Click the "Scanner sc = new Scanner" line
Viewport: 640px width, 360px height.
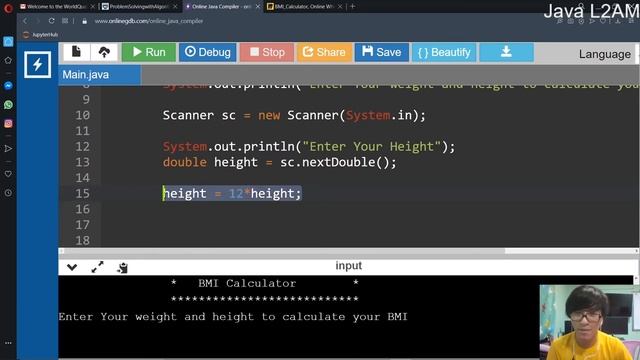coord(294,116)
